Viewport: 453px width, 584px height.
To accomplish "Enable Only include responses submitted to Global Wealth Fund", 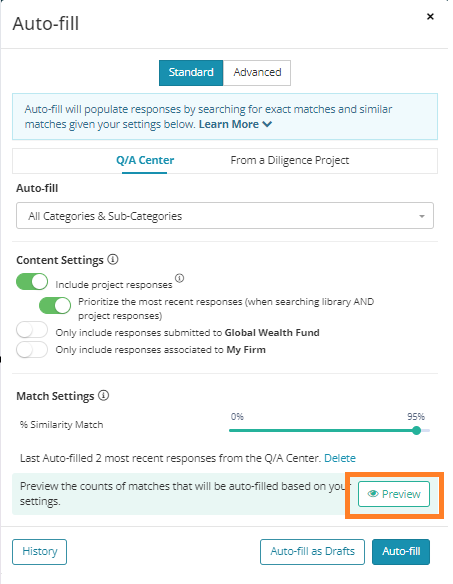I will click(32, 330).
